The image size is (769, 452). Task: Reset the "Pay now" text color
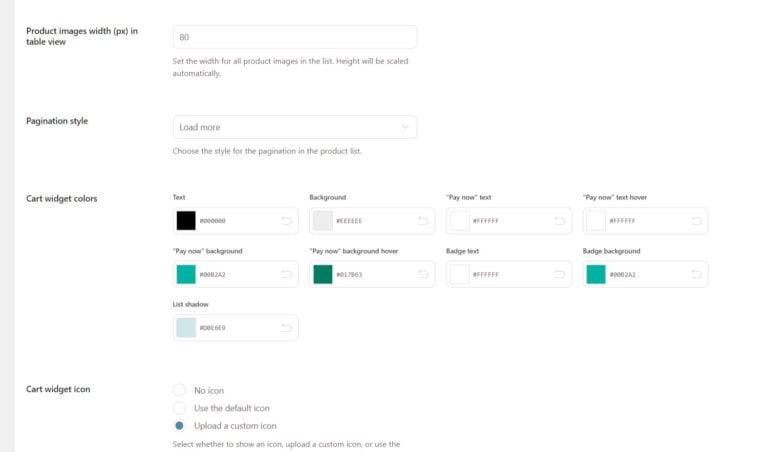point(560,221)
